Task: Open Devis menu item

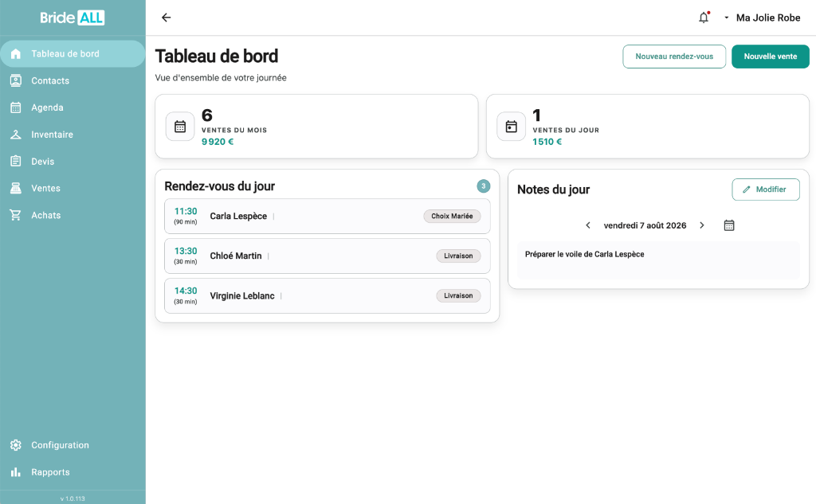Action: pyautogui.click(x=73, y=162)
